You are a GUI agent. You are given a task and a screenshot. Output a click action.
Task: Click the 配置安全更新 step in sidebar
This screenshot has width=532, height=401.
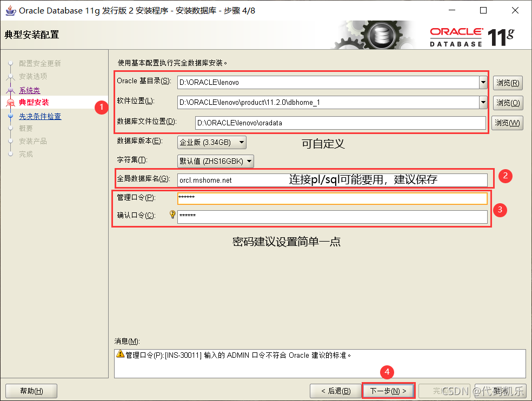39,63
